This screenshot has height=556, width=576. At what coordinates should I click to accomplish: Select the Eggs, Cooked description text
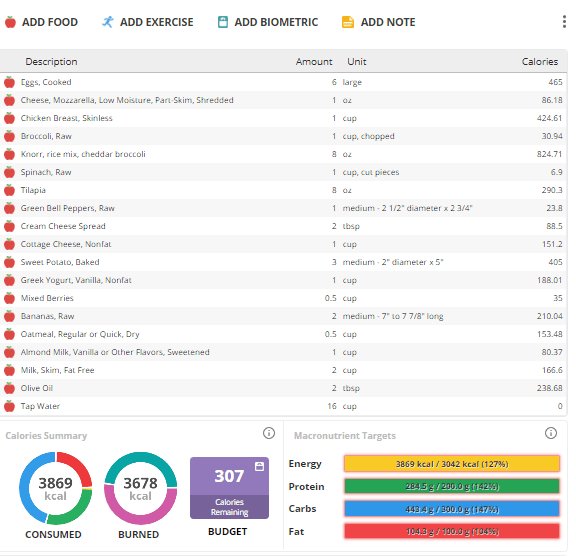(46, 82)
